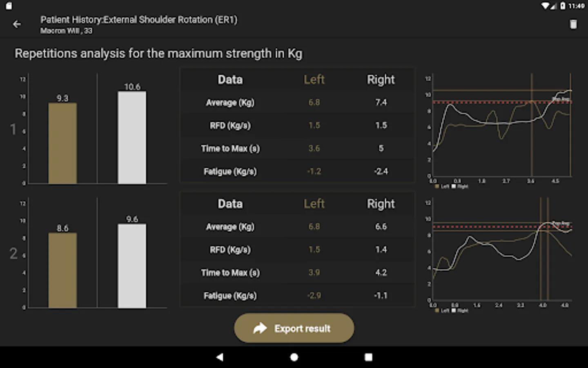Tap the 8.6 left bar in repetition 2

62,270
